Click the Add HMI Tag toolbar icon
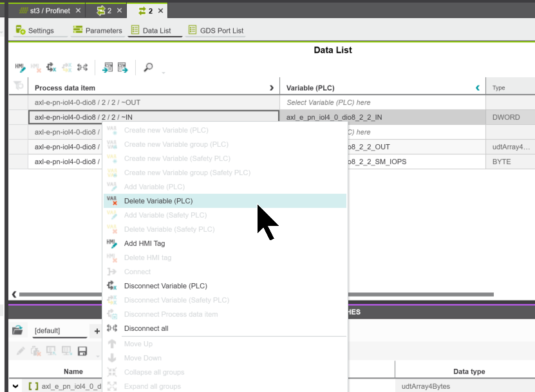 pos(20,67)
